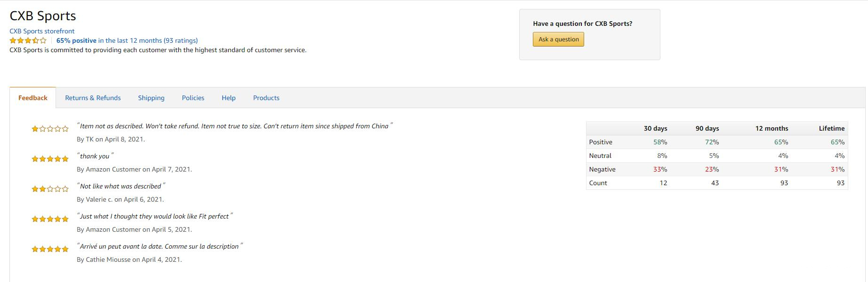Viewport: 868px width, 282px height.
Task: Go to the Help tab
Action: (228, 98)
